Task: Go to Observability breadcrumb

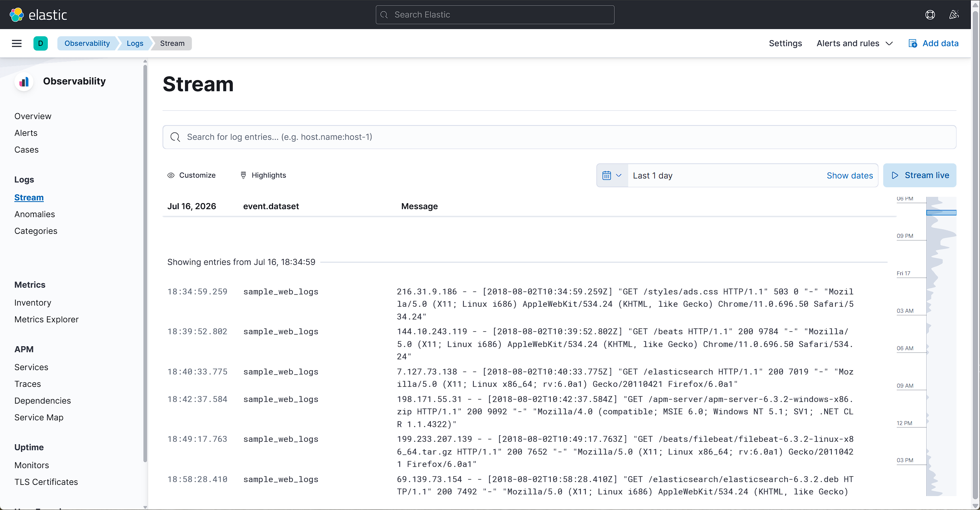Action: point(87,43)
